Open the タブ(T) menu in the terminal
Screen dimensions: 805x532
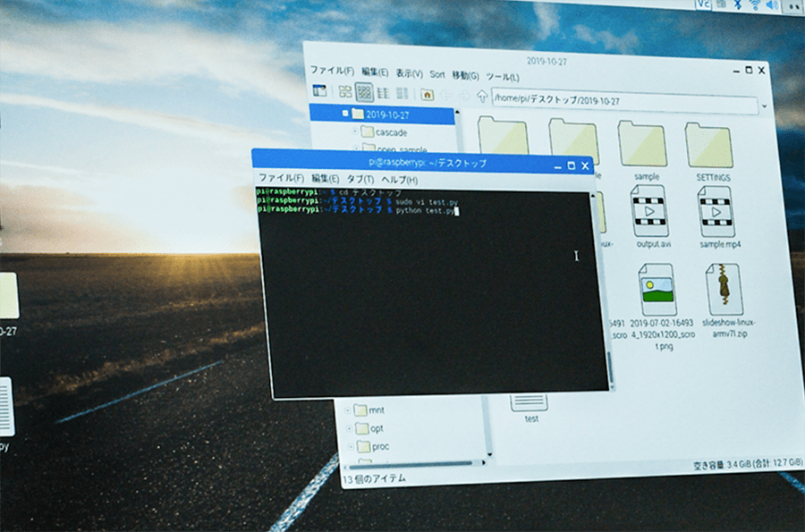click(360, 179)
